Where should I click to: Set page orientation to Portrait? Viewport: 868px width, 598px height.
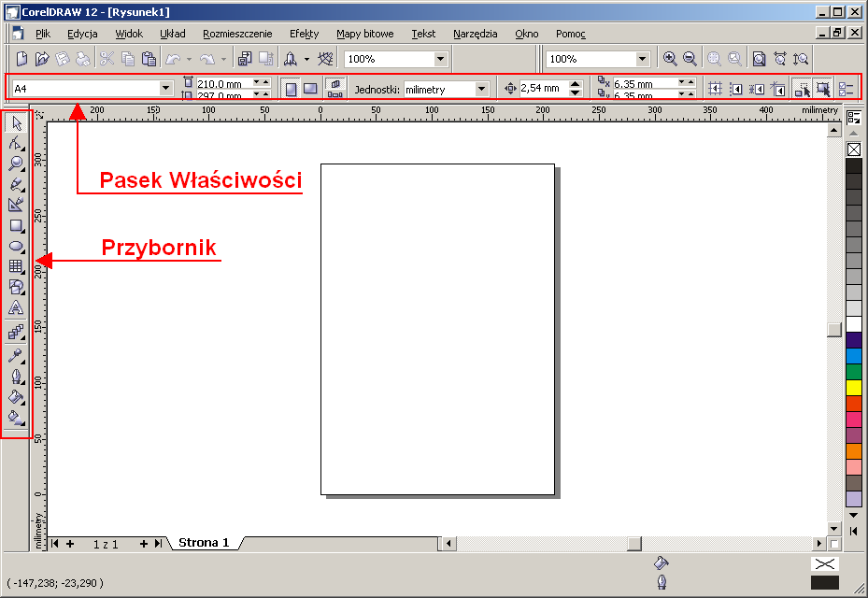pyautogui.click(x=291, y=89)
